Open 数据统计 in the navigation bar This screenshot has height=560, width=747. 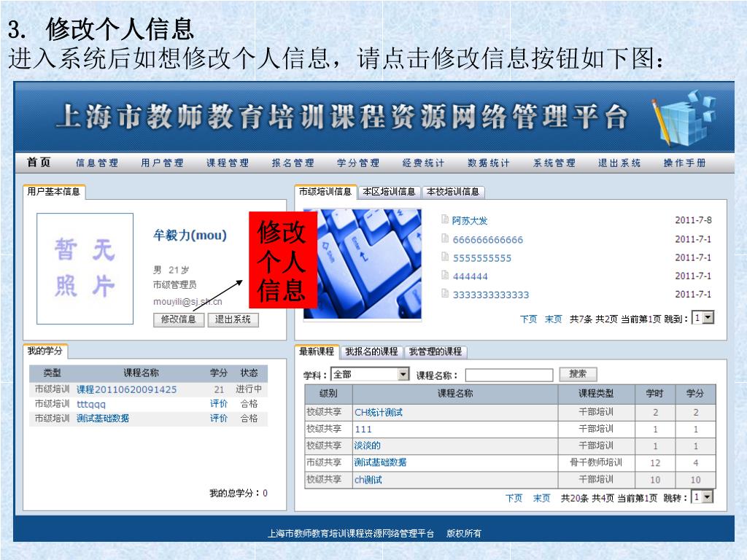488,163
